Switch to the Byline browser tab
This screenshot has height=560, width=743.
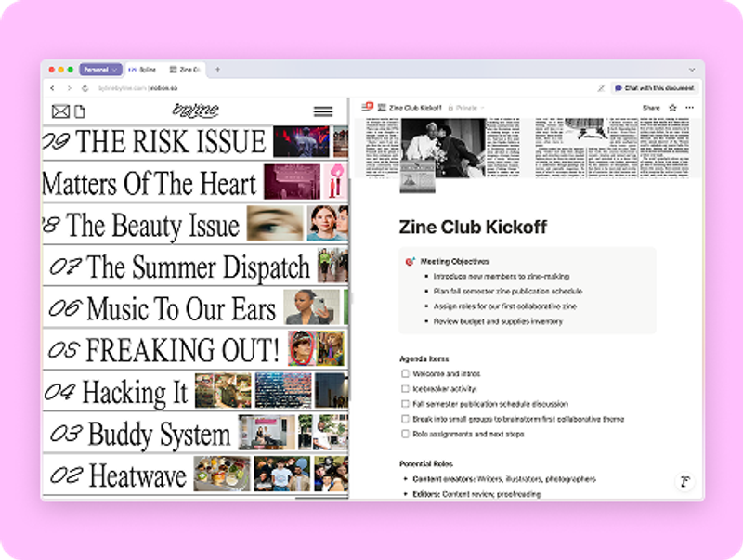[x=143, y=70]
